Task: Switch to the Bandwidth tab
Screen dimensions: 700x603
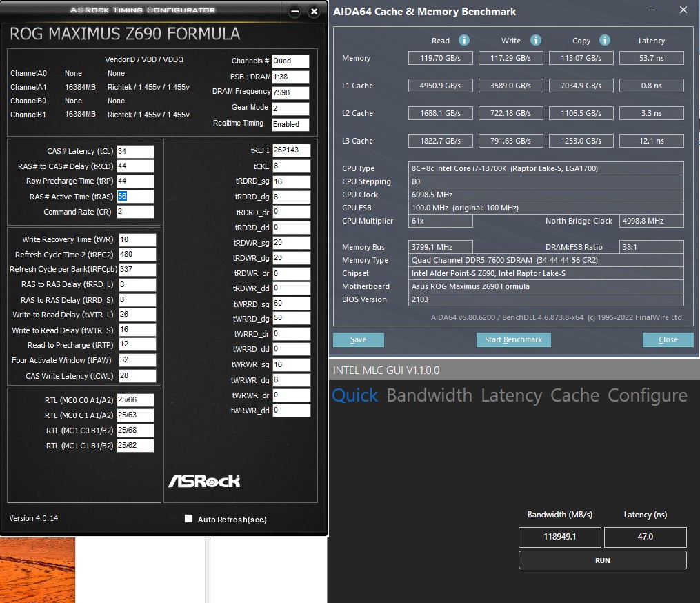Action: click(x=429, y=395)
